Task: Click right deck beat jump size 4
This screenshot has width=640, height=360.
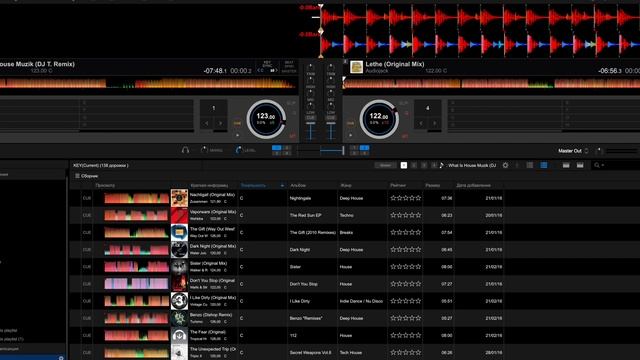Action: (x=428, y=108)
